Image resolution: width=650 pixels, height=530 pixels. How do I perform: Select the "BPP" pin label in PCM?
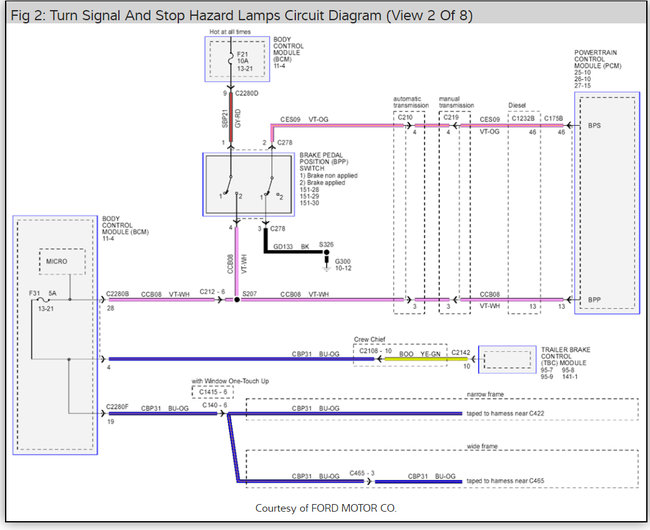[x=594, y=300]
